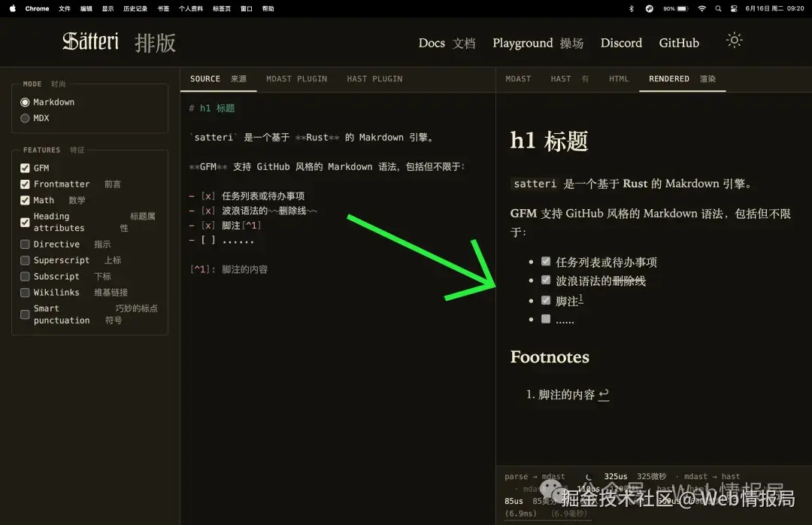This screenshot has height=525, width=812.
Task: Click the menu bar date and time
Action: [774, 8]
